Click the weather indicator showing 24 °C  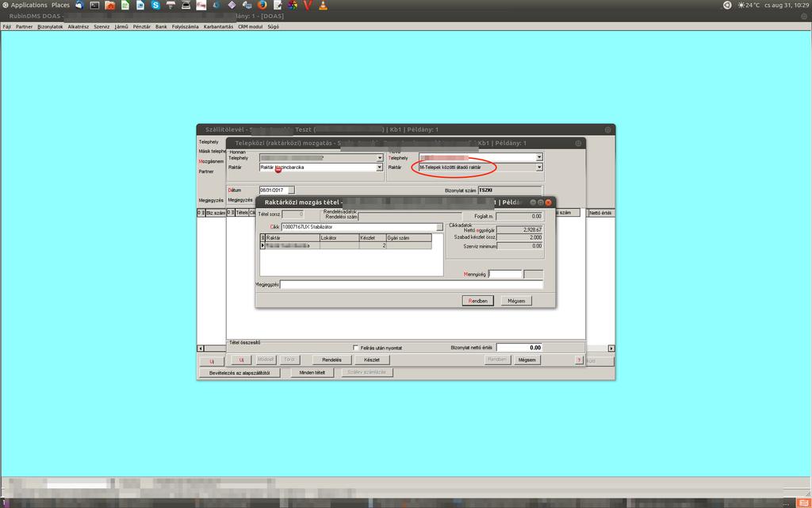749,6
